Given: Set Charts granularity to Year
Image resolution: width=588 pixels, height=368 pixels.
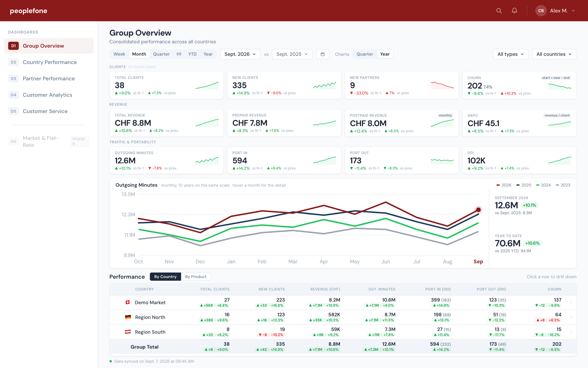Looking at the screenshot, I should (x=385, y=54).
